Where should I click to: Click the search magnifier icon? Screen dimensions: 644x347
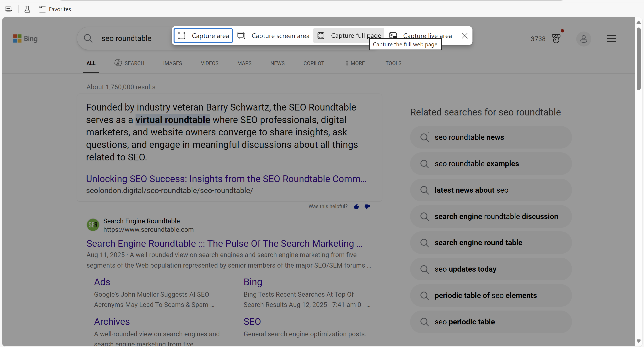tap(88, 38)
